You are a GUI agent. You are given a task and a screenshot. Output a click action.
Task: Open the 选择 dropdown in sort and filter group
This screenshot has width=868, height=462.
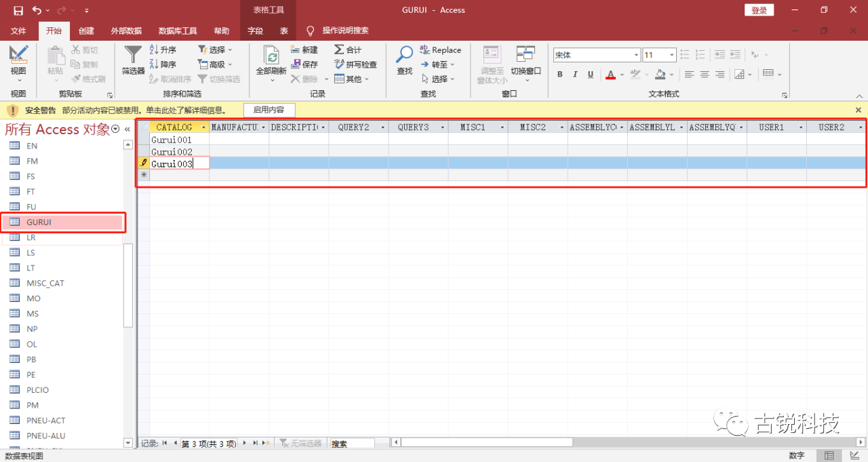coord(215,50)
